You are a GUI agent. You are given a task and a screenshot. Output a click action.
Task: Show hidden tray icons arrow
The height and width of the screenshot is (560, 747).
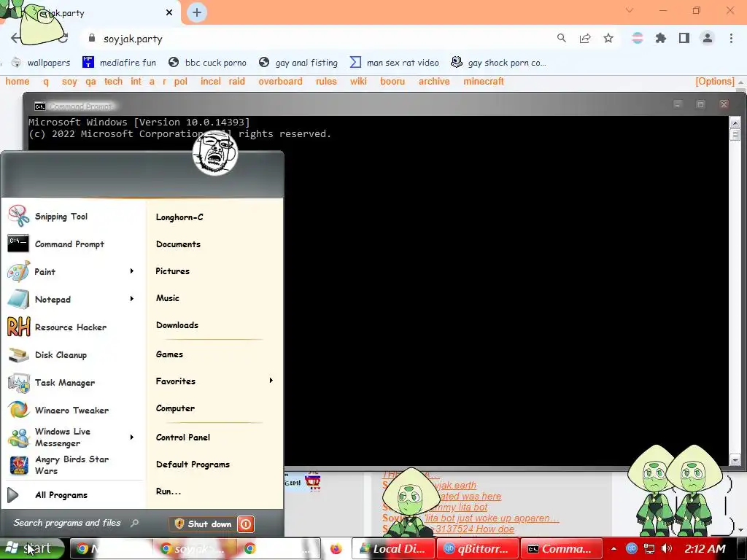click(614, 549)
